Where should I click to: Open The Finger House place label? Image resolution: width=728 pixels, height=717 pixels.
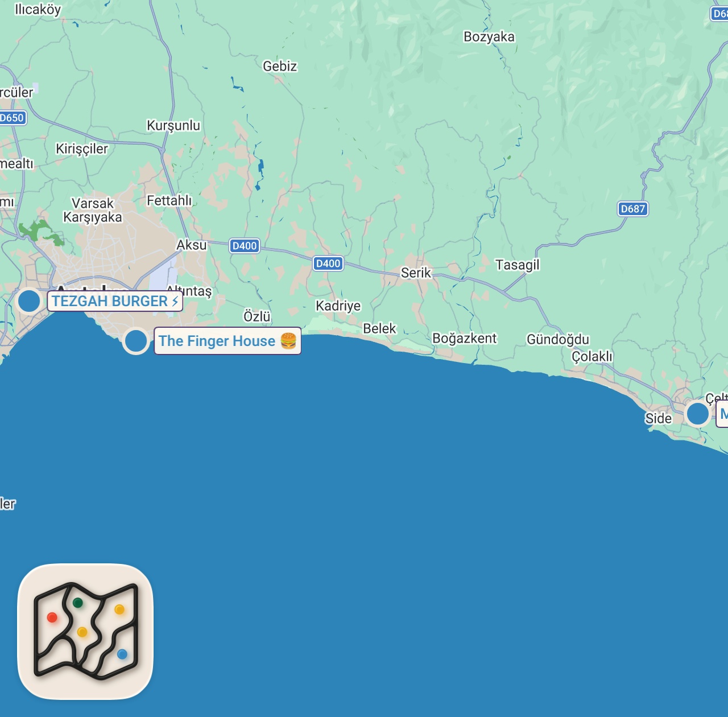coord(227,341)
